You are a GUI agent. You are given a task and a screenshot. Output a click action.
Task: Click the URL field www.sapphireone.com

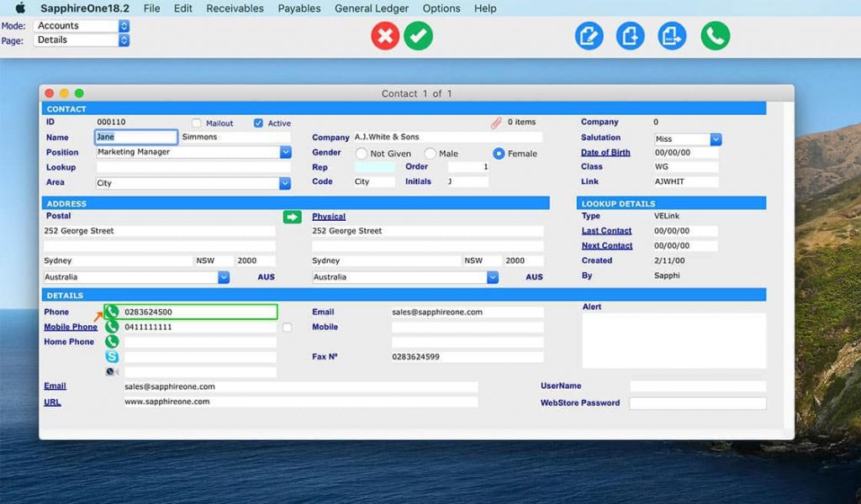(x=301, y=402)
